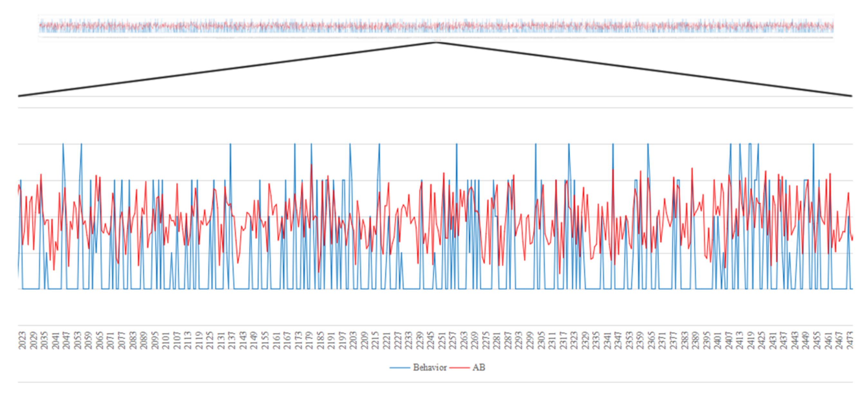
Task: Select the x-axis tick label 2251
Action: pyautogui.click(x=441, y=340)
